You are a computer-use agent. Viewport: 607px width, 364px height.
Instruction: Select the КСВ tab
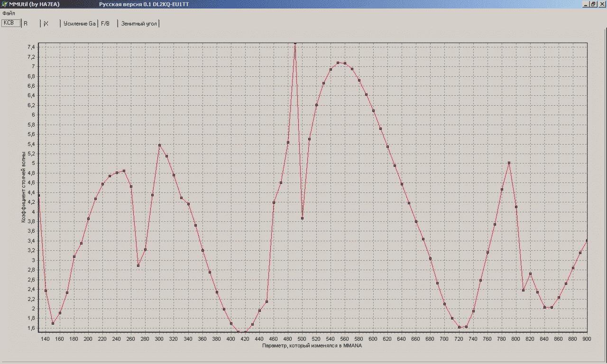[11, 23]
